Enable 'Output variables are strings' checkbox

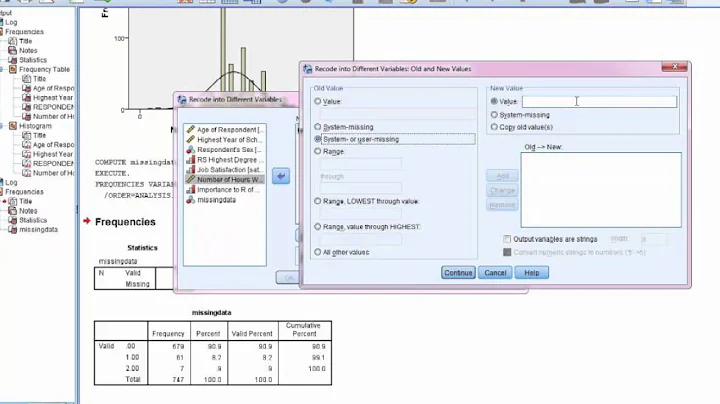507,239
